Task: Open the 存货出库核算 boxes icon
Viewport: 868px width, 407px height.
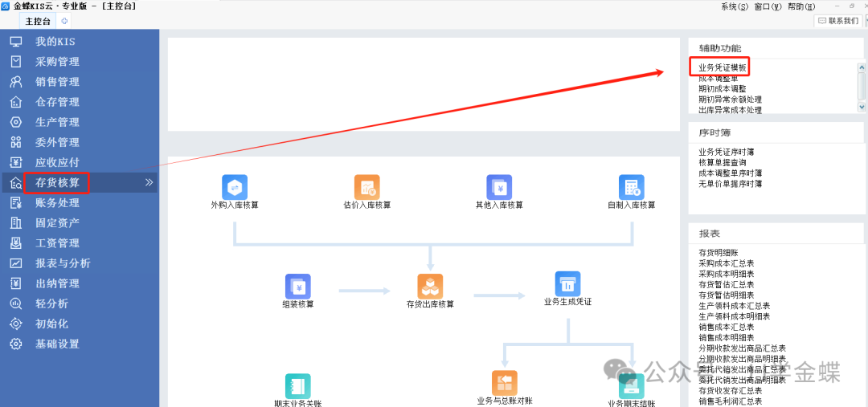Action: 430,287
